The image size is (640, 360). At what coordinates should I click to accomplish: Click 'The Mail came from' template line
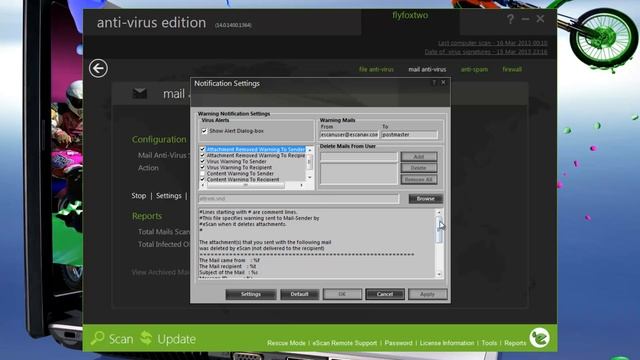(x=229, y=260)
